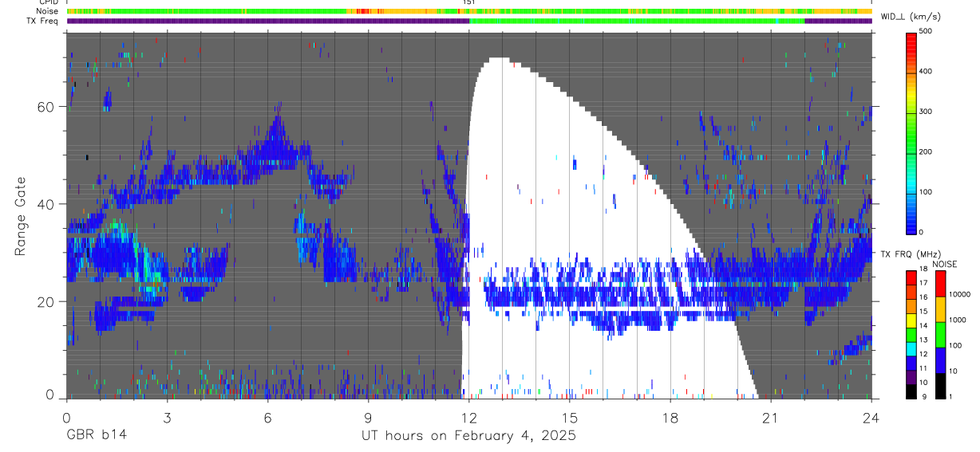Click the WID (km/s) velocity color bar
This screenshot has height=452, width=980.
point(911,132)
